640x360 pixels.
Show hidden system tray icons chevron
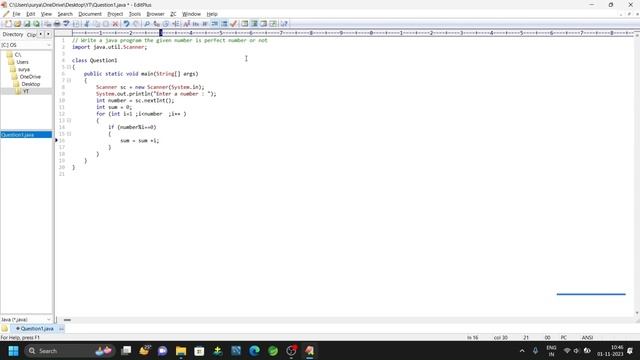point(522,351)
